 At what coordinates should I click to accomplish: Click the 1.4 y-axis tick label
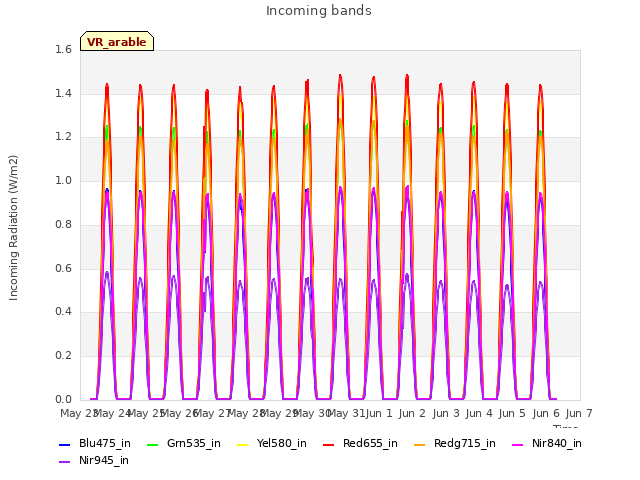click(63, 93)
